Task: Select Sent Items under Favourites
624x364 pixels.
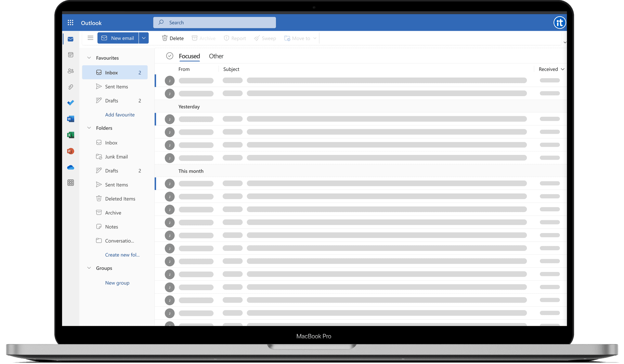Action: [x=115, y=86]
